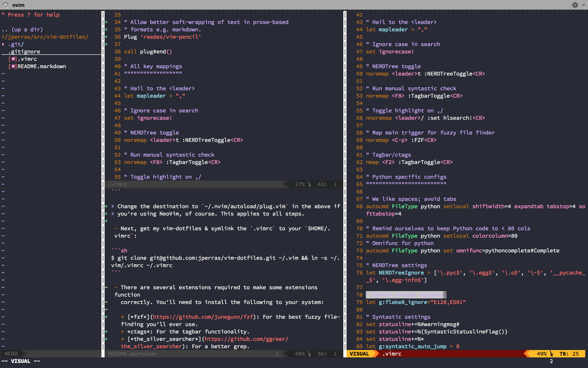The image size is (588, 368).
Task: Open the terminal settings gear icon
Action: 575,5
